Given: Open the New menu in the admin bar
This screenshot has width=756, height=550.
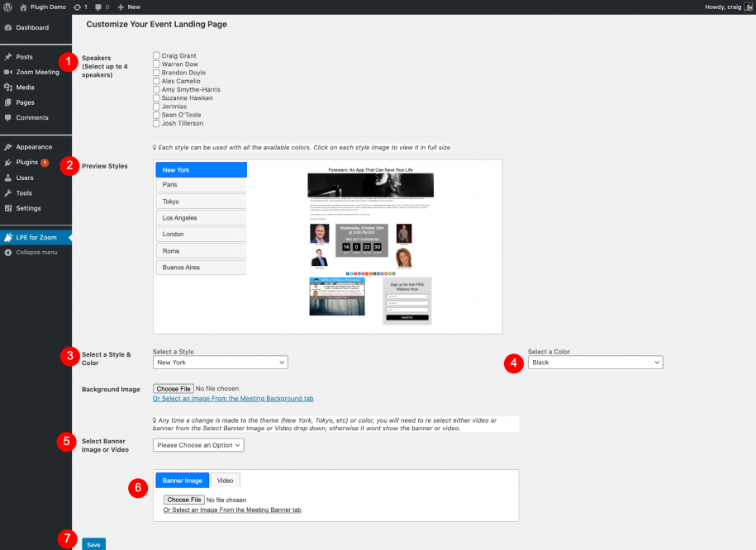Looking at the screenshot, I should tap(128, 7).
